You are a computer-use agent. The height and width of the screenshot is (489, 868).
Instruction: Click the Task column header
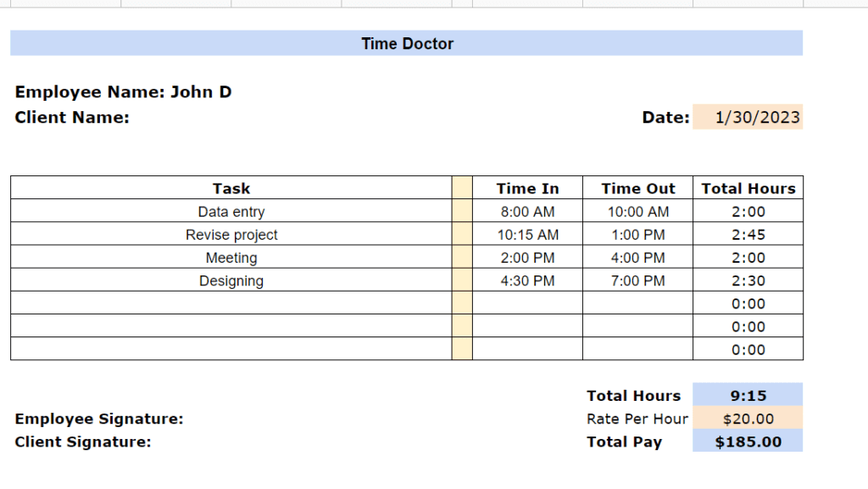231,188
